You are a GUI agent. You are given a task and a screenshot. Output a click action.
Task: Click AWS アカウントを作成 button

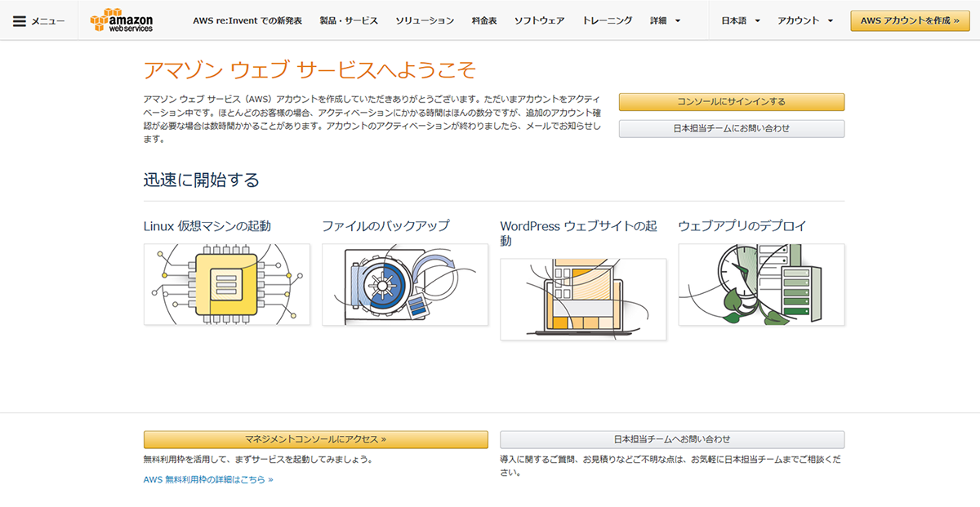(x=910, y=20)
